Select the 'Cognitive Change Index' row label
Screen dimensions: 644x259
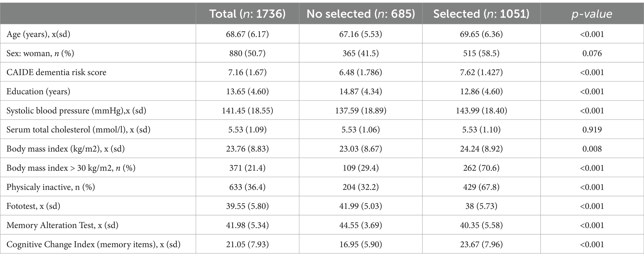point(93,244)
